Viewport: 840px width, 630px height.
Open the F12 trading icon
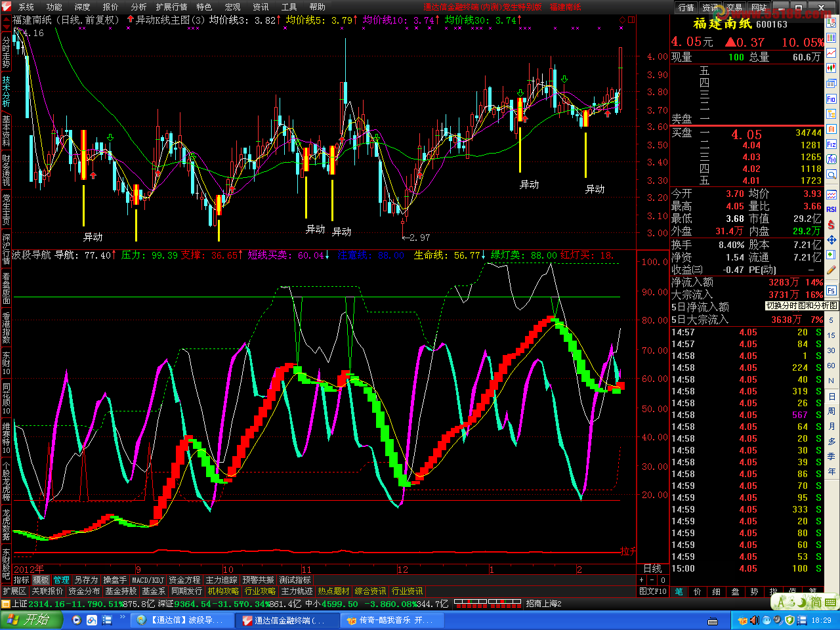click(x=831, y=144)
